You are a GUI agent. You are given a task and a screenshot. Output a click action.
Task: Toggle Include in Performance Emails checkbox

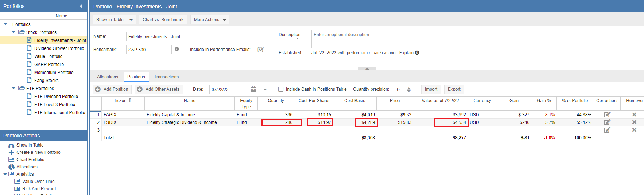point(261,50)
